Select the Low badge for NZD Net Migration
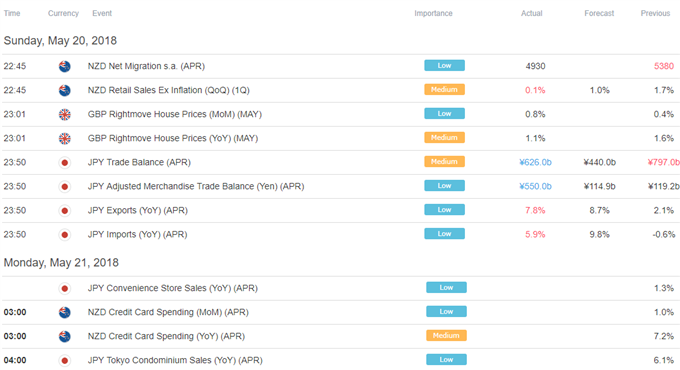 click(x=444, y=65)
